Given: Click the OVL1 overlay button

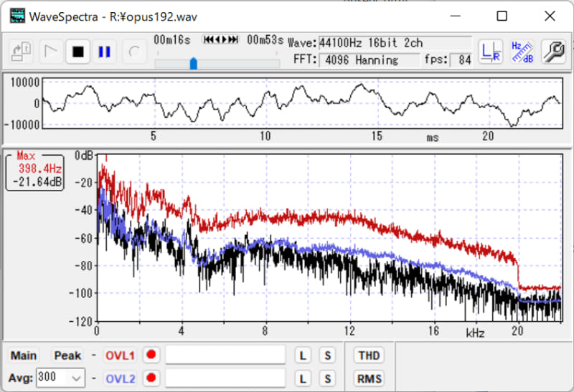Looking at the screenshot, I should coord(120,355).
